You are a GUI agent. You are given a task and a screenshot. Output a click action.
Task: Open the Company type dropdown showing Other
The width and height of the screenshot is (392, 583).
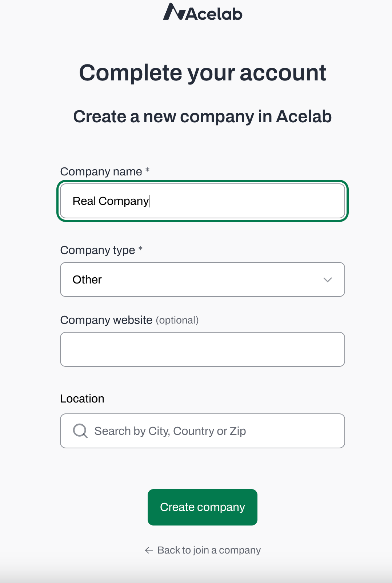tap(203, 279)
